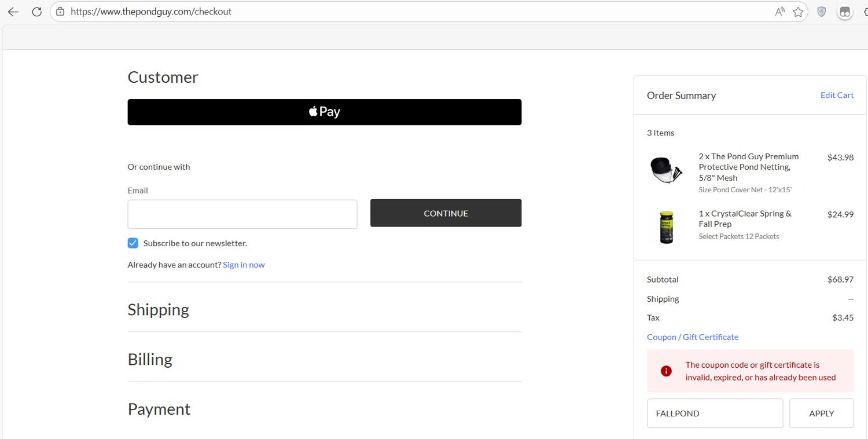This screenshot has height=439, width=868.
Task: Click the Order Summary heading
Action: (681, 96)
